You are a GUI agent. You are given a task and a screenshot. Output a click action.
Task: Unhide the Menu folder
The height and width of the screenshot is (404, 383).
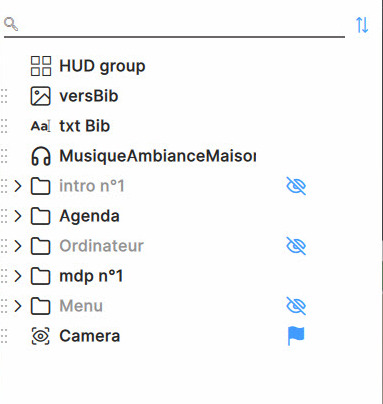tap(296, 306)
